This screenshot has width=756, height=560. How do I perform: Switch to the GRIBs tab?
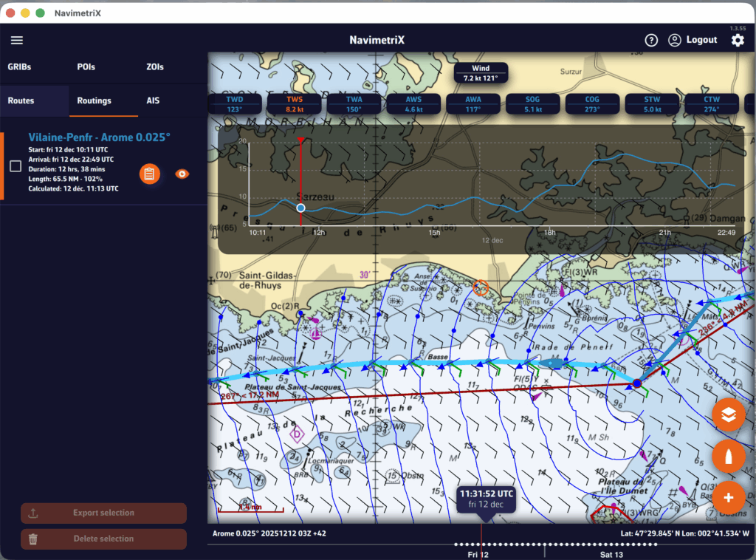[x=20, y=66]
